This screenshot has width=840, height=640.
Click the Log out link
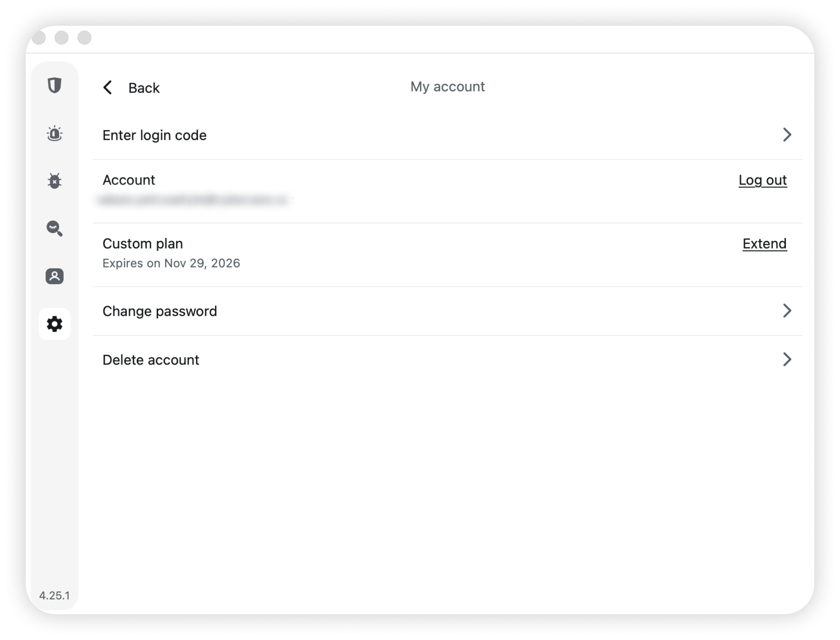pos(763,180)
